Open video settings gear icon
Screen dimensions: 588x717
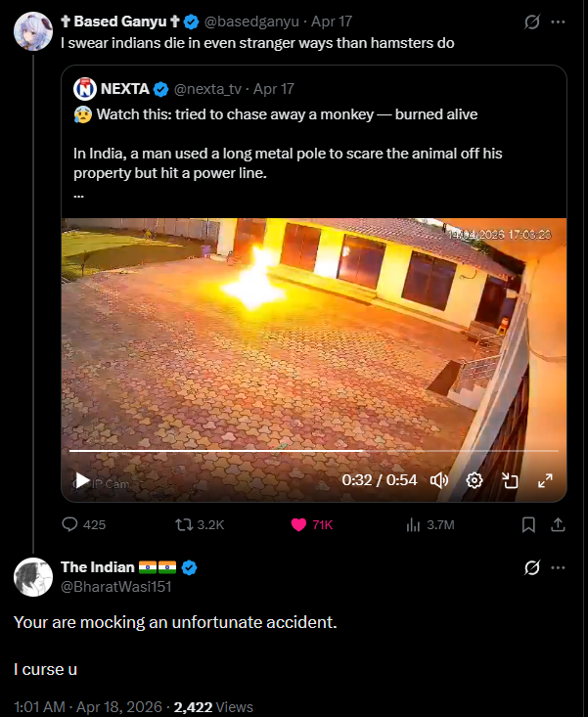(x=475, y=480)
